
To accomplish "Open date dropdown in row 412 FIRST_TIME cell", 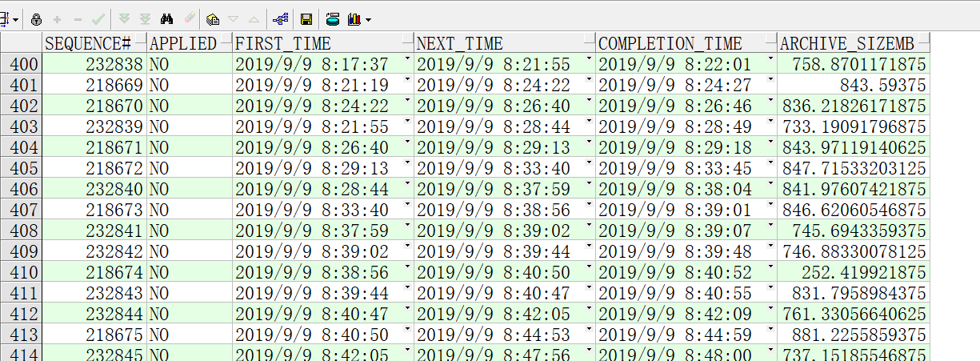I will tap(408, 309).
